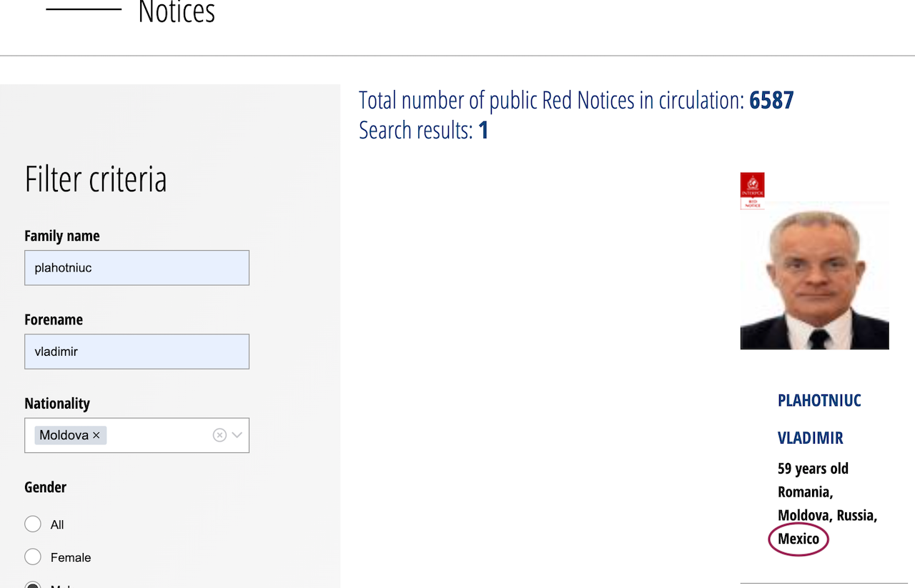Click the Interpol Red Notice badge
The image size is (915, 588).
click(x=752, y=191)
